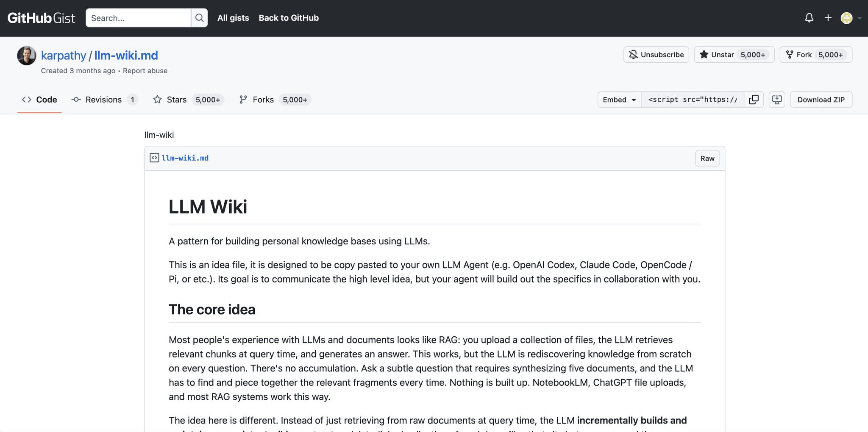Open the Forks tab
This screenshot has height=432, width=868.
pos(275,100)
